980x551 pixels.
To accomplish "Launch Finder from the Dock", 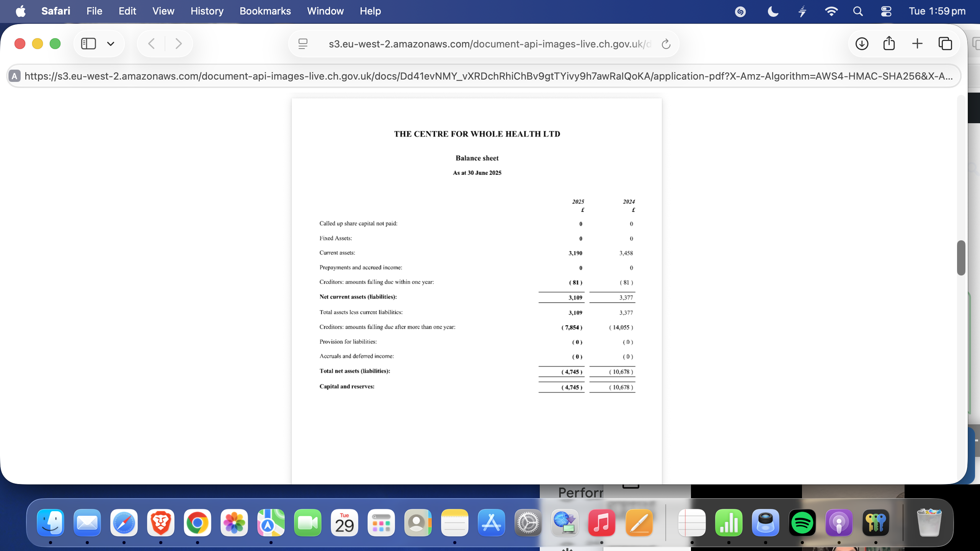I will (x=51, y=523).
